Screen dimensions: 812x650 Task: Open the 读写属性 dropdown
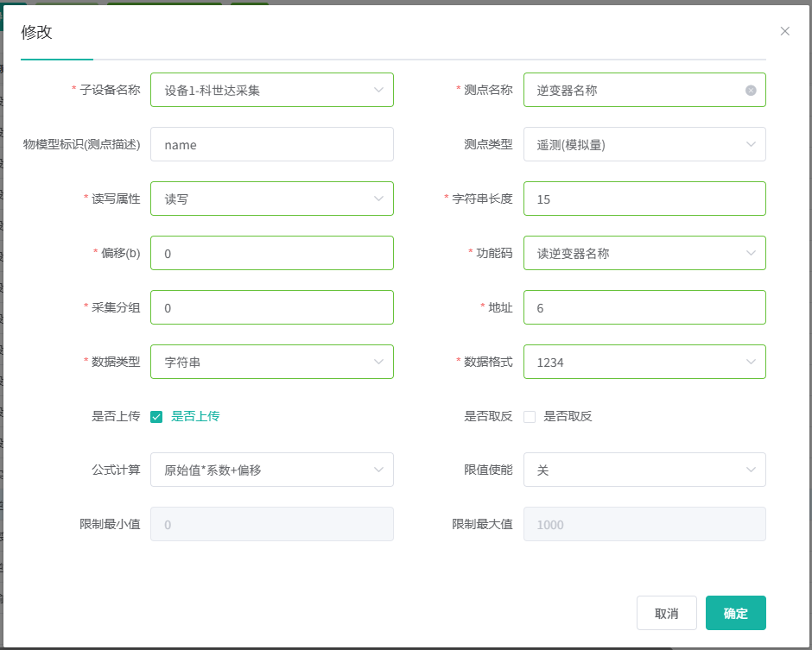(x=271, y=199)
